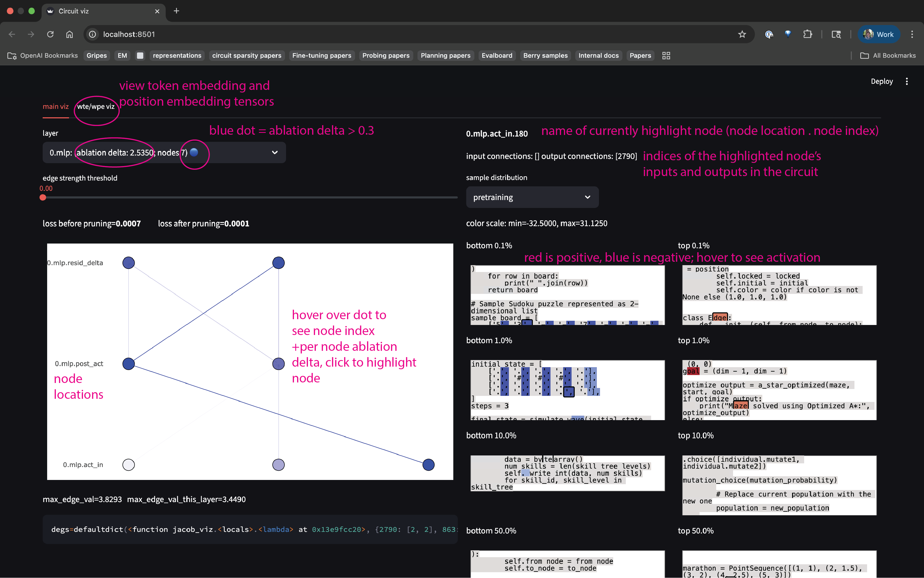The width and height of the screenshot is (924, 578).
Task: Reload the localhost:8501 page
Action: (50, 34)
